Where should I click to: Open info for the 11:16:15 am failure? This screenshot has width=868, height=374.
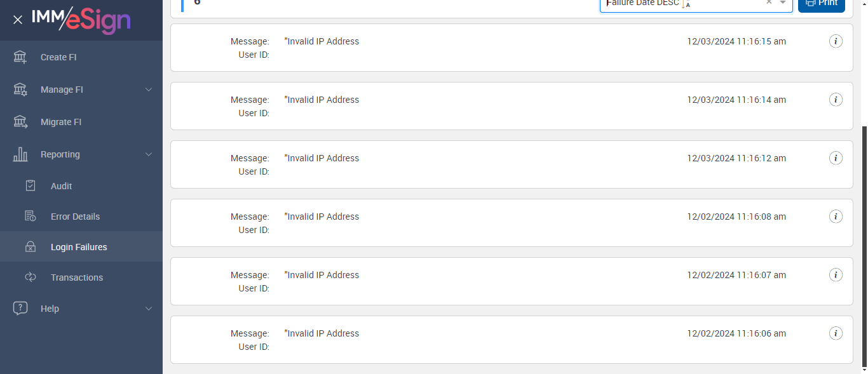[836, 41]
